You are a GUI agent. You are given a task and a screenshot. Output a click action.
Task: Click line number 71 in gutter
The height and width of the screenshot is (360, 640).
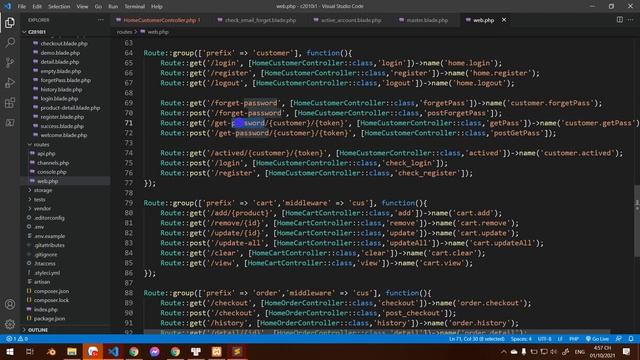point(129,123)
